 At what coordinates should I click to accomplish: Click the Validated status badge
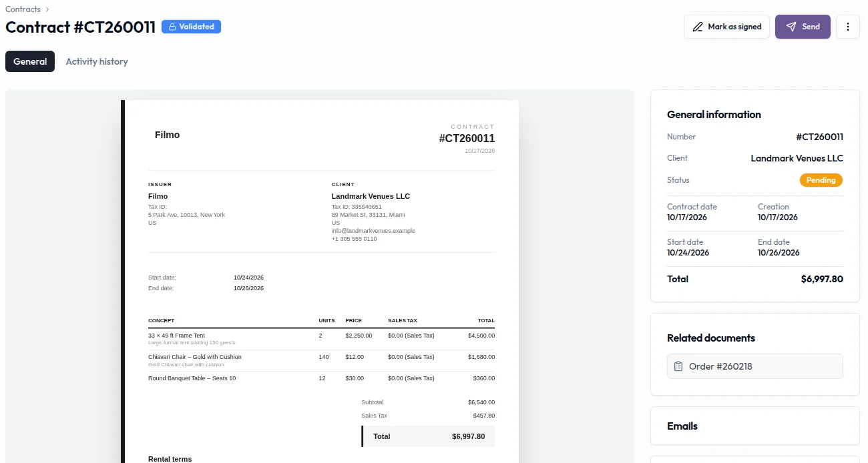point(191,27)
